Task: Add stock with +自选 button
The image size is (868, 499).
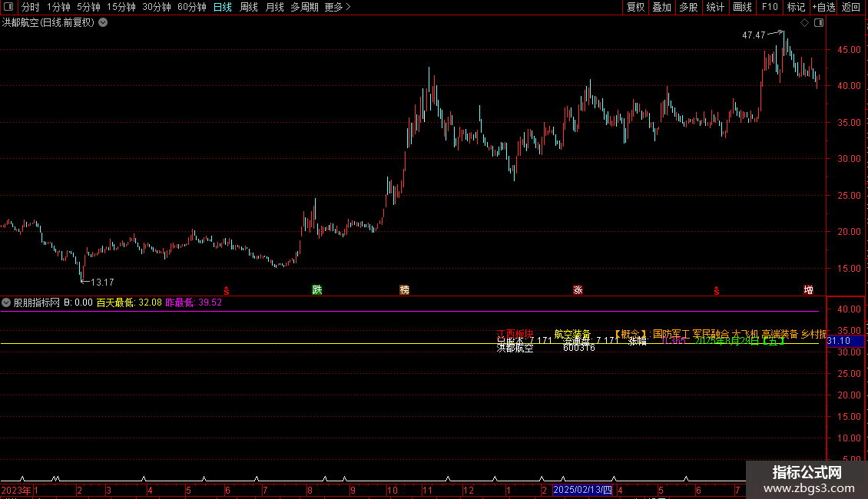Action: (x=823, y=7)
